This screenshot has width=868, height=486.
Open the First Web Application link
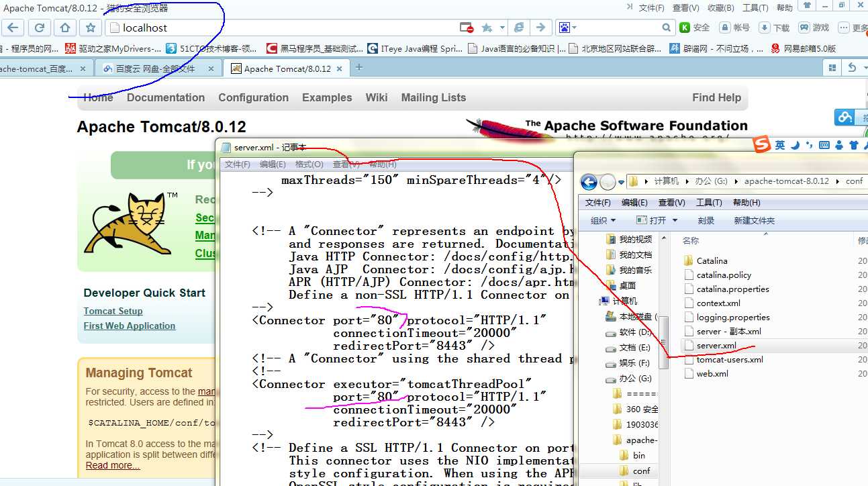pos(130,326)
